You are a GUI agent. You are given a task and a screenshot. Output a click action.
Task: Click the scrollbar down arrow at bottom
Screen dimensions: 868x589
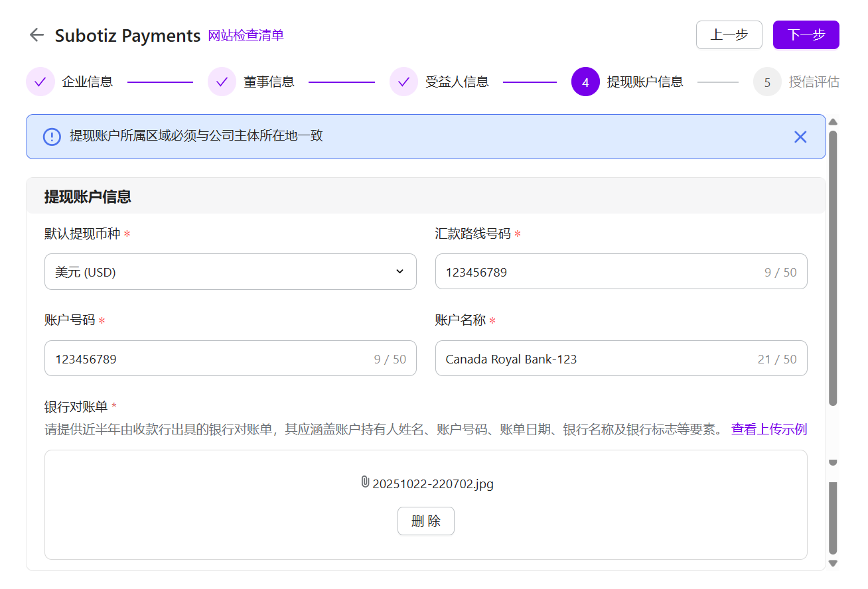(x=833, y=563)
